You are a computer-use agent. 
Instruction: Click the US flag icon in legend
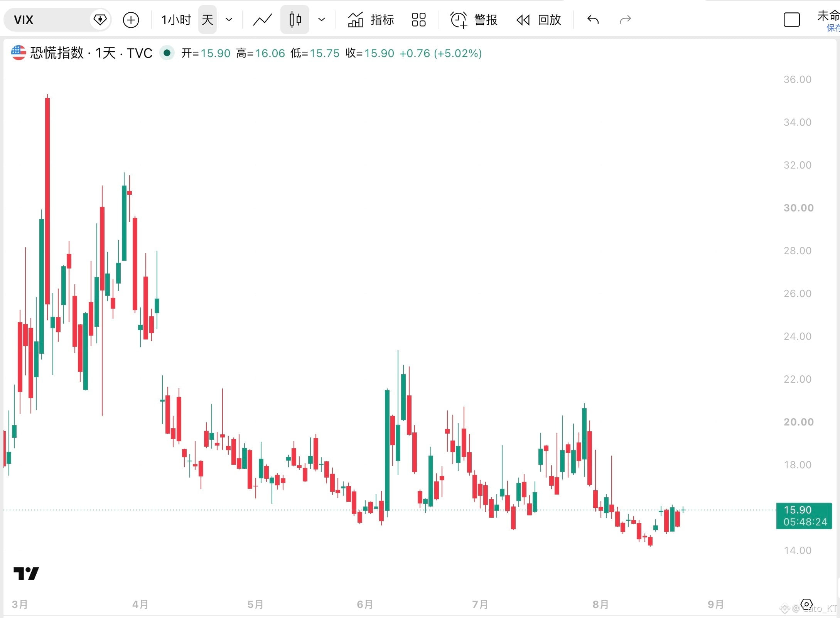point(19,53)
